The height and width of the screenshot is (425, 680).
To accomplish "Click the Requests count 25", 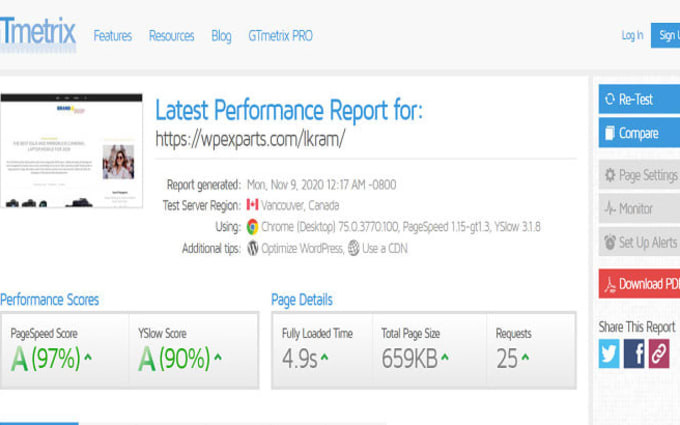I will [x=507, y=359].
